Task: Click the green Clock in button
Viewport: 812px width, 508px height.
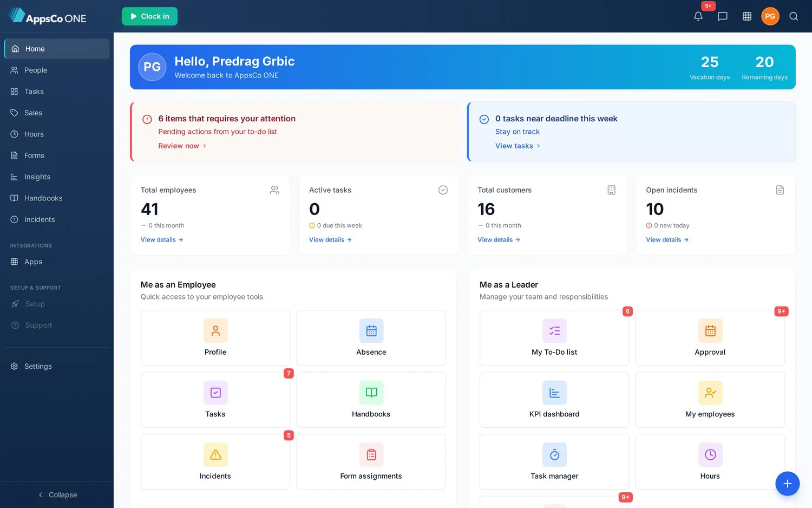Action: pos(149,16)
